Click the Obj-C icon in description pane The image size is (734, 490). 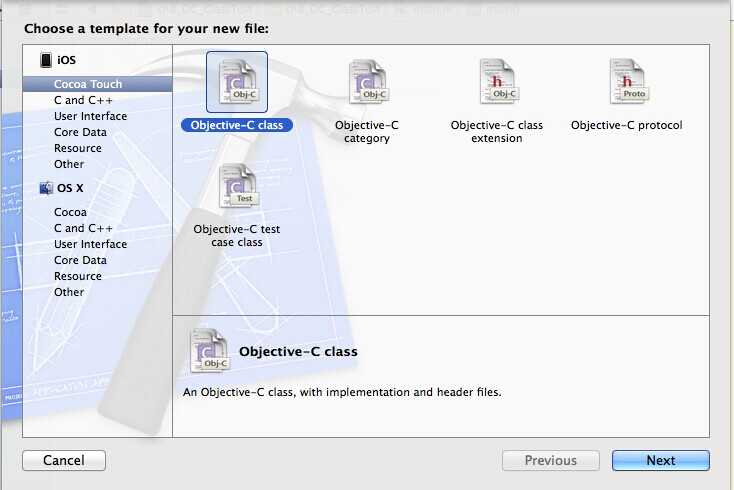210,351
